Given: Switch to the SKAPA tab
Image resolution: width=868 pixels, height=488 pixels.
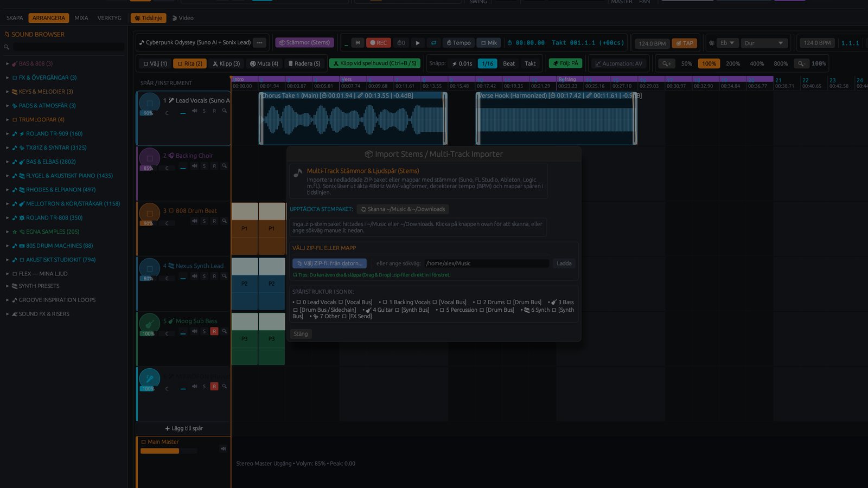Looking at the screenshot, I should click(x=15, y=18).
